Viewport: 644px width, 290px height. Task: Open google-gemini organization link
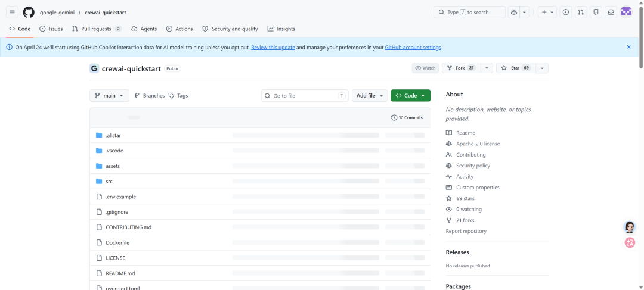(57, 13)
